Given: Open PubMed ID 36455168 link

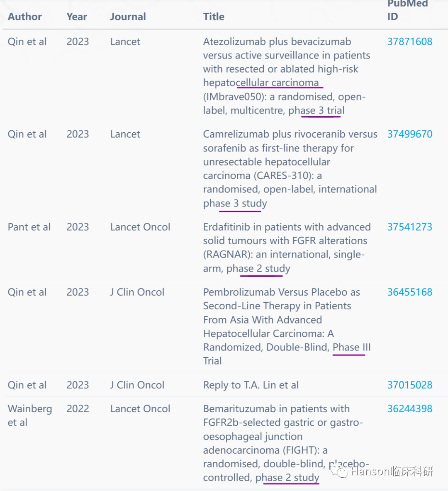Looking at the screenshot, I should point(409,292).
